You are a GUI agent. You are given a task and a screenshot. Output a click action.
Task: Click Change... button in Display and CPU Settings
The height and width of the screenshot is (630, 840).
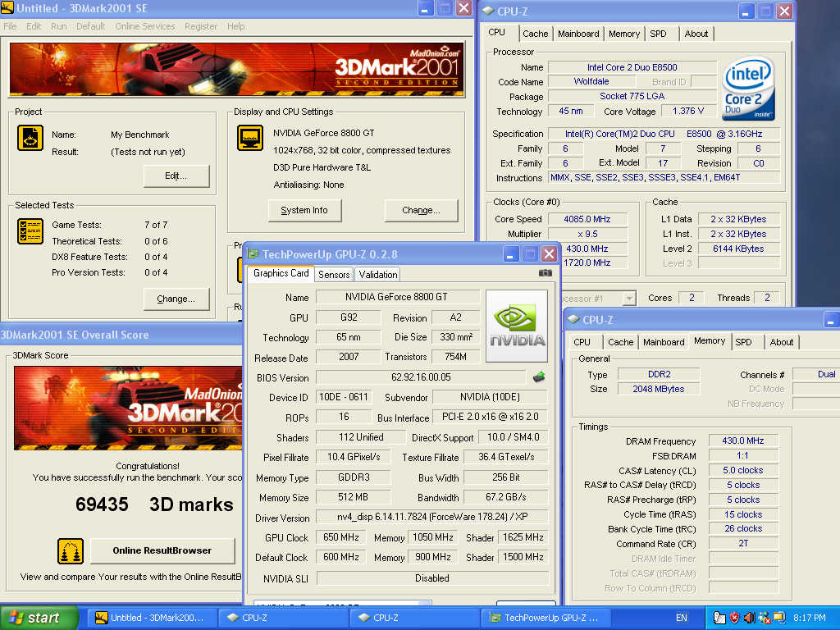[x=421, y=210]
